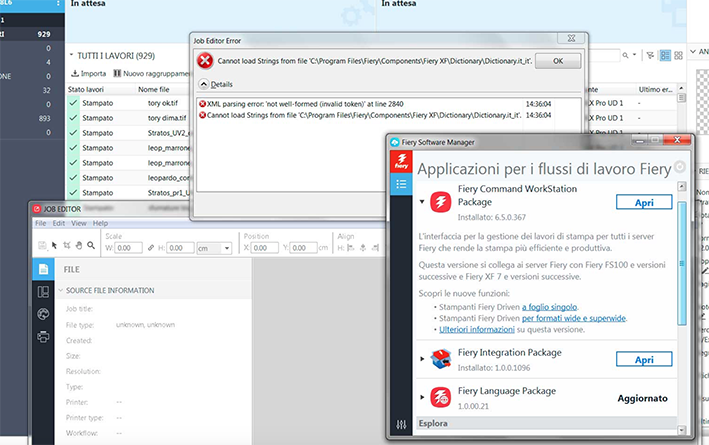This screenshot has height=445, width=709.
Task: Select the zoom magnifier tool in Job Editor
Action: tap(91, 245)
